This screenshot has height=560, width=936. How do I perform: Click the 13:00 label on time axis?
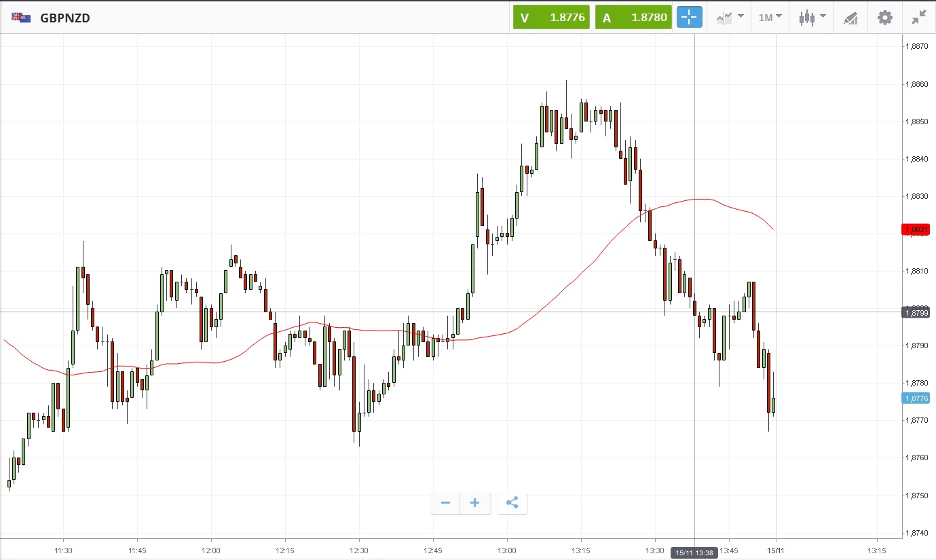pos(506,550)
